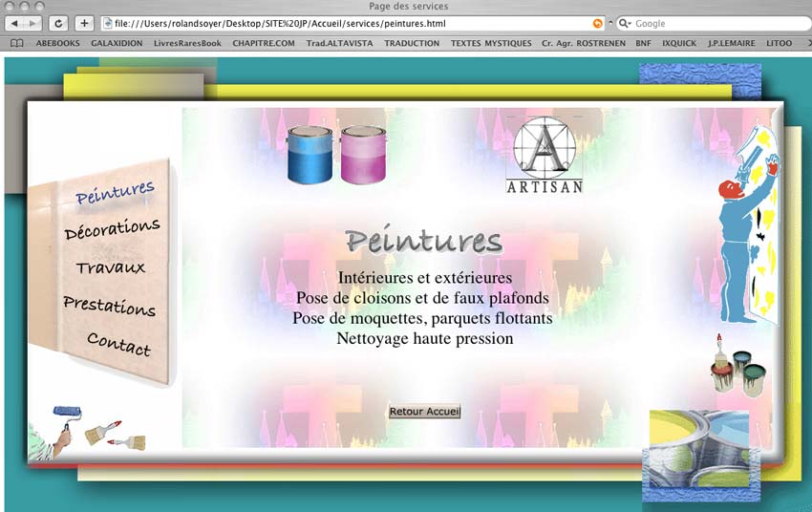Click the ARTISAN logo image
The height and width of the screenshot is (512, 812).
point(545,155)
